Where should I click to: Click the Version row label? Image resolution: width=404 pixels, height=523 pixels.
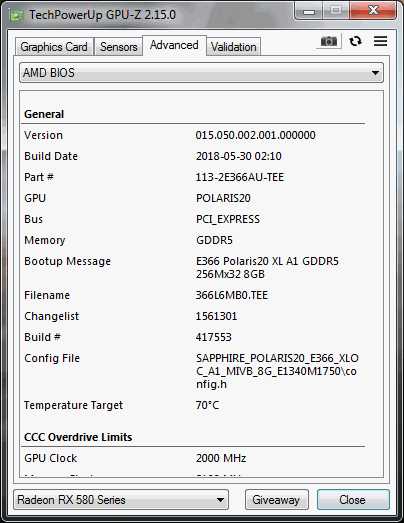tap(43, 135)
